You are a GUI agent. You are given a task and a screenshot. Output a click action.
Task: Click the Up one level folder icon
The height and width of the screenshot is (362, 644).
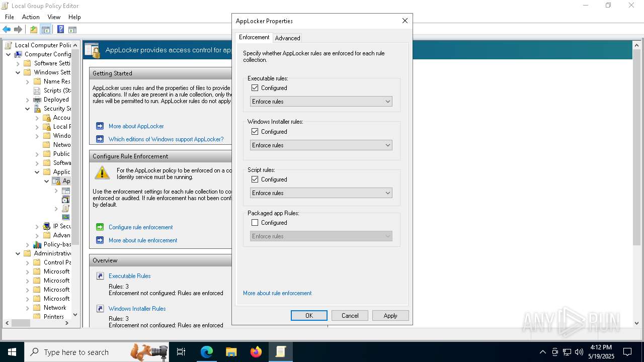33,30
